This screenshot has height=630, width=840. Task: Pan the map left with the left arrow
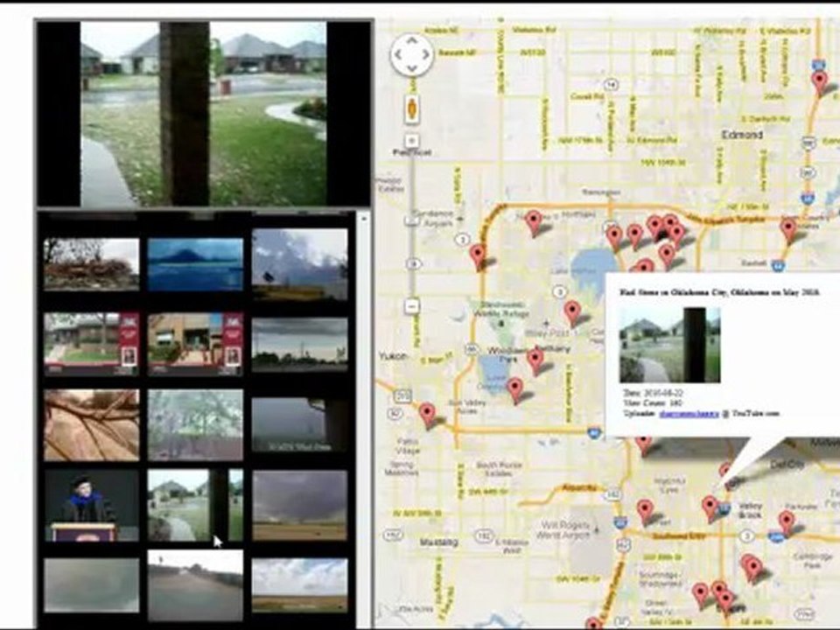pos(397,54)
